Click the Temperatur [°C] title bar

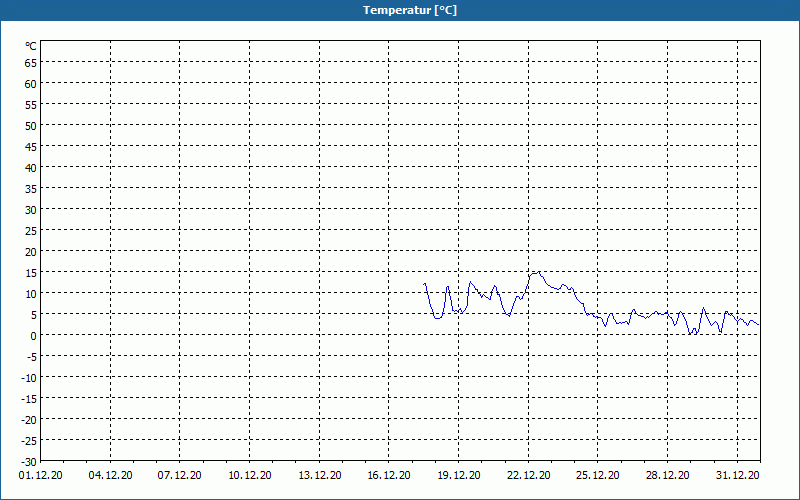click(x=400, y=10)
